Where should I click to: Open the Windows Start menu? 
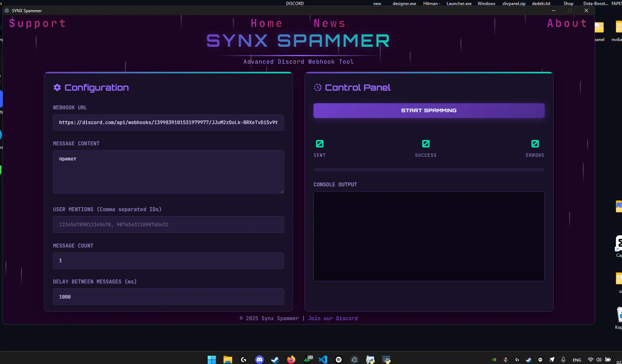click(x=212, y=360)
